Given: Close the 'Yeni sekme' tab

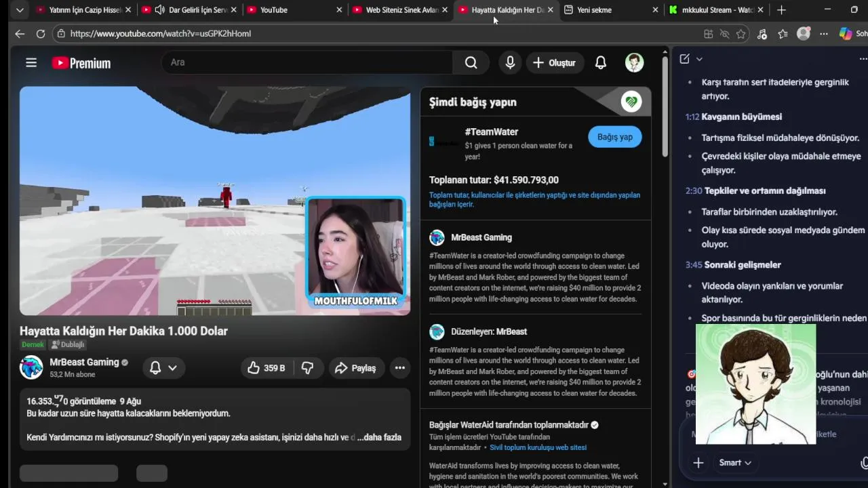Looking at the screenshot, I should 655,10.
